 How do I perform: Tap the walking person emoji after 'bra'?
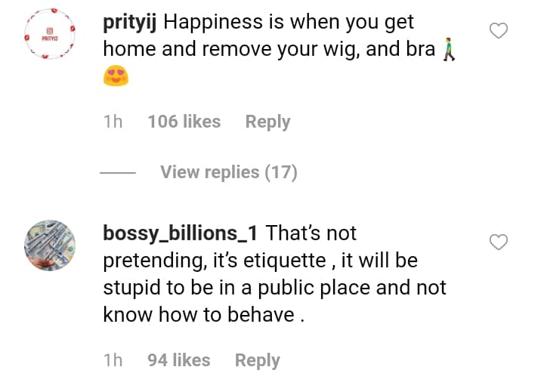tap(451, 51)
